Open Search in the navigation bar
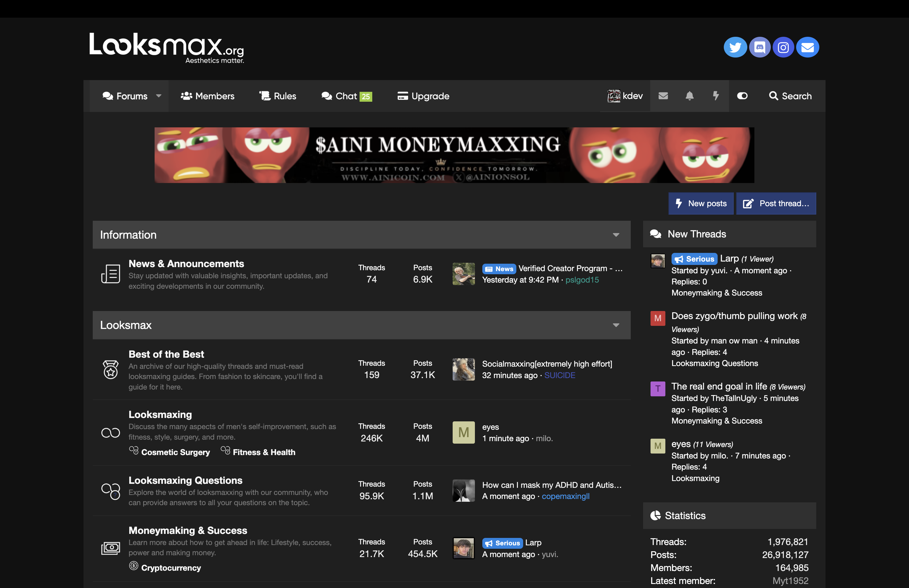The height and width of the screenshot is (588, 909). coord(790,96)
